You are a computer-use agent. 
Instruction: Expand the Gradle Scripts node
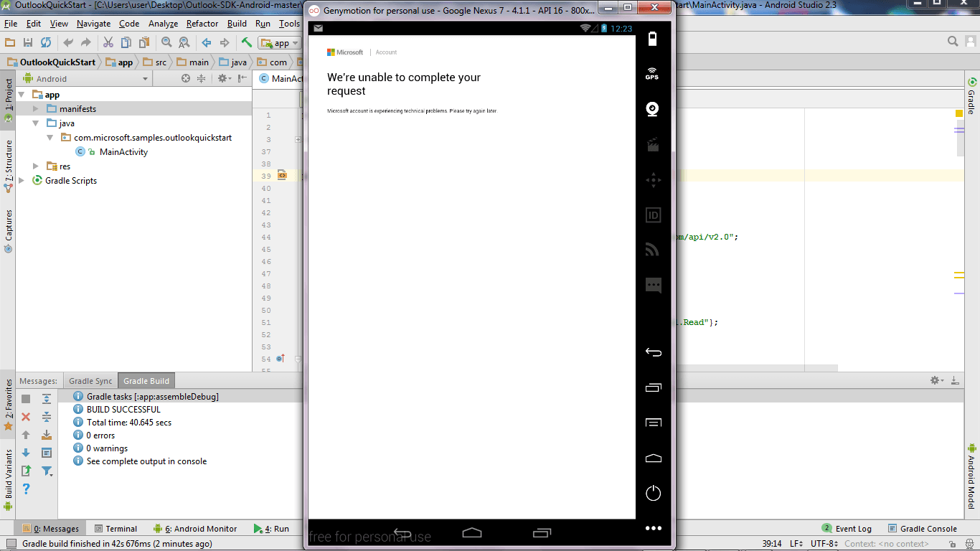pyautogui.click(x=22, y=181)
